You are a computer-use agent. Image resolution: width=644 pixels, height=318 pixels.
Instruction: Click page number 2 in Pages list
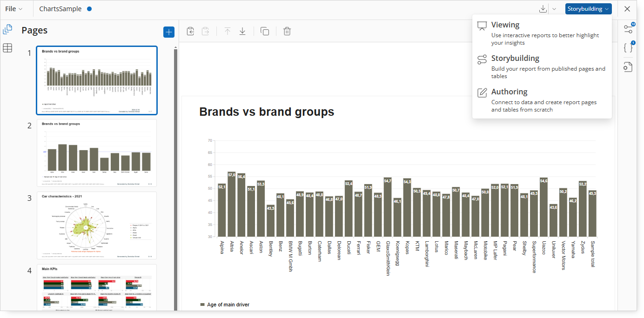click(29, 126)
